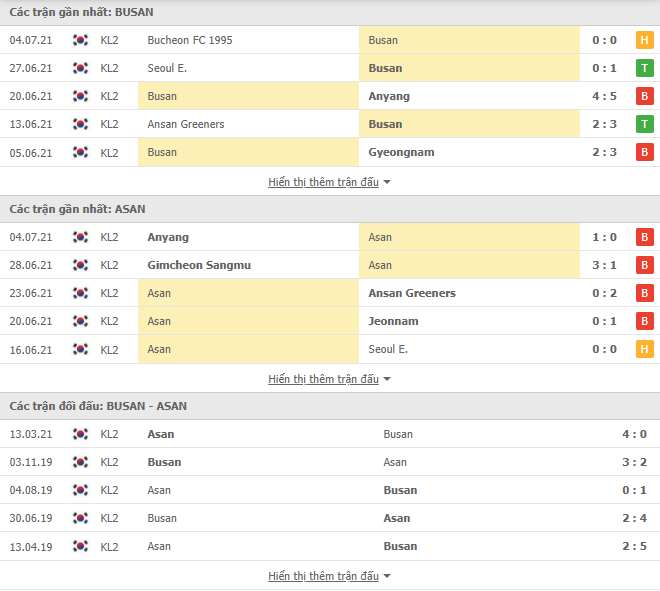Click the green T badge for Ansan Greeners vs Busan
The height and width of the screenshot is (591, 660).
[x=644, y=124]
